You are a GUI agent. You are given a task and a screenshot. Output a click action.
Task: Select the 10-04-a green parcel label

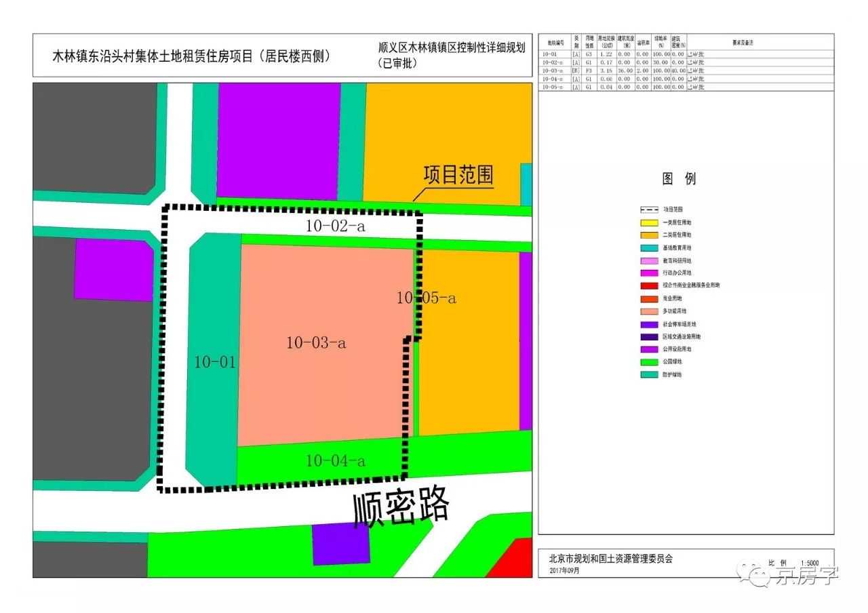pos(335,461)
